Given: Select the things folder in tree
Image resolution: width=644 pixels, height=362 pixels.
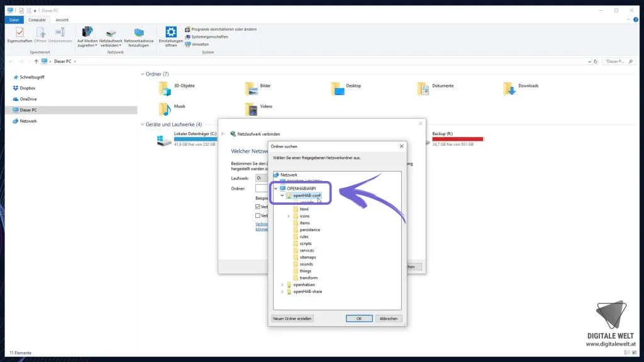Looking at the screenshot, I should pyautogui.click(x=305, y=271).
